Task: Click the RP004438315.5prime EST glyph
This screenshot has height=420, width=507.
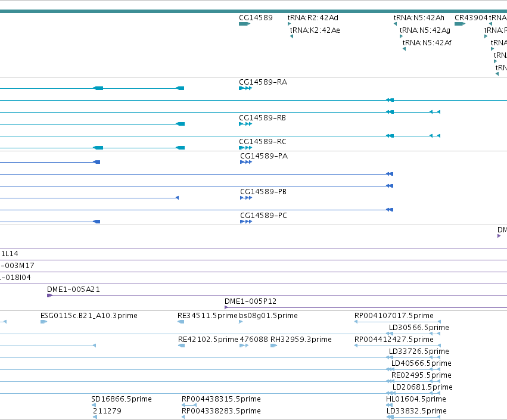Action: 189,405
